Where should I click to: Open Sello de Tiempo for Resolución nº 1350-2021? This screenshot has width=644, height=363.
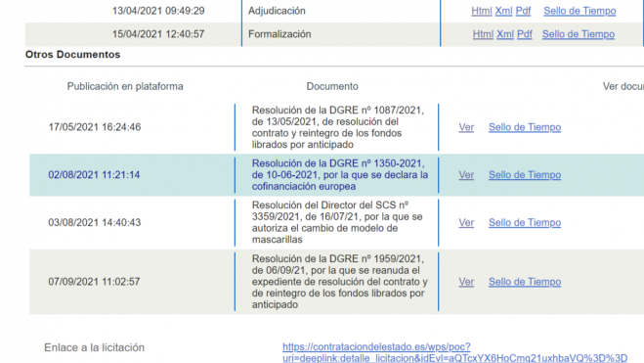[x=525, y=175]
